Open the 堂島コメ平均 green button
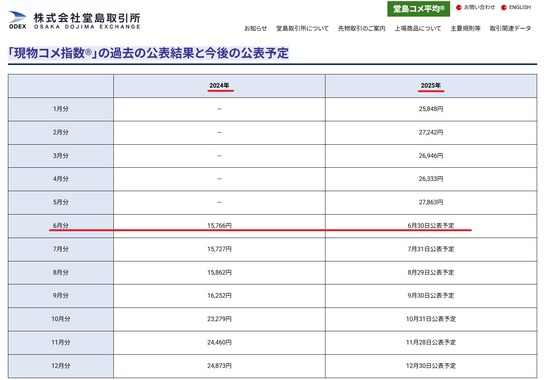 click(x=419, y=9)
